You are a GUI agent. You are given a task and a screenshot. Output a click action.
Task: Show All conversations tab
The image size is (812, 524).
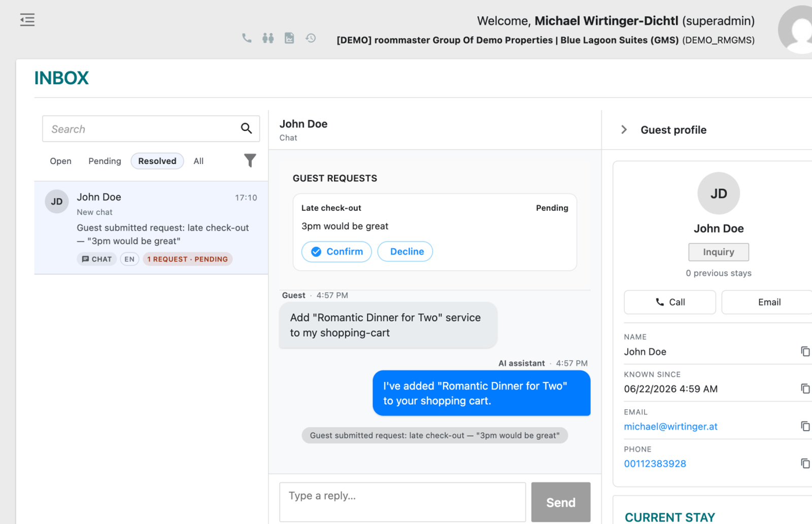(x=198, y=161)
